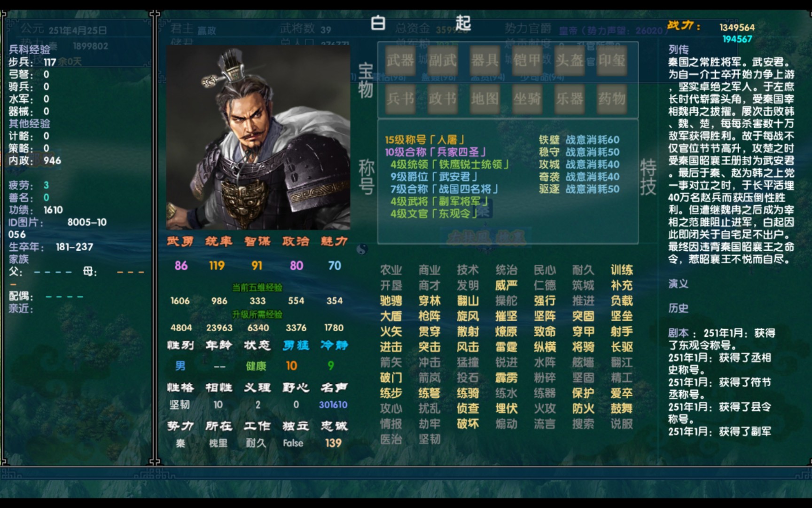
Task: Click the portrait of 白起
Action: tap(258, 137)
